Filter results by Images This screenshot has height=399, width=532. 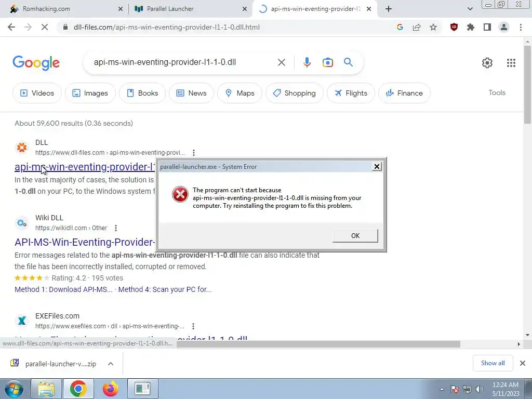point(90,93)
